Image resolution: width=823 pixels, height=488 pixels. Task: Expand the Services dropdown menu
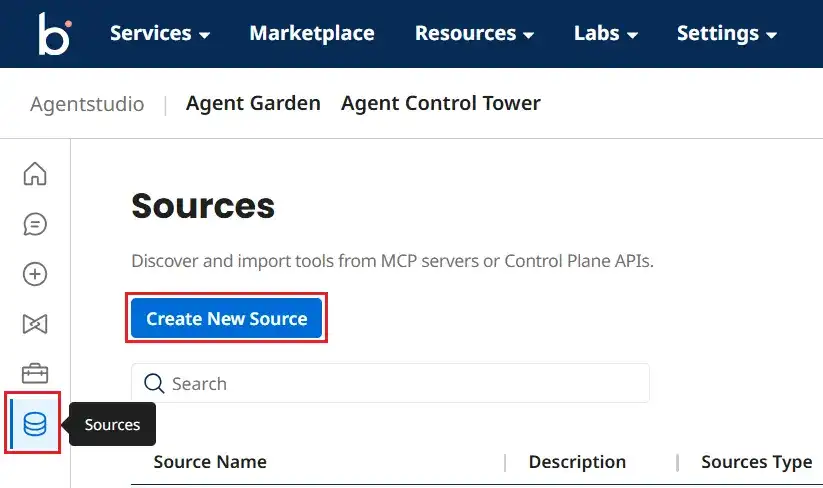(160, 34)
